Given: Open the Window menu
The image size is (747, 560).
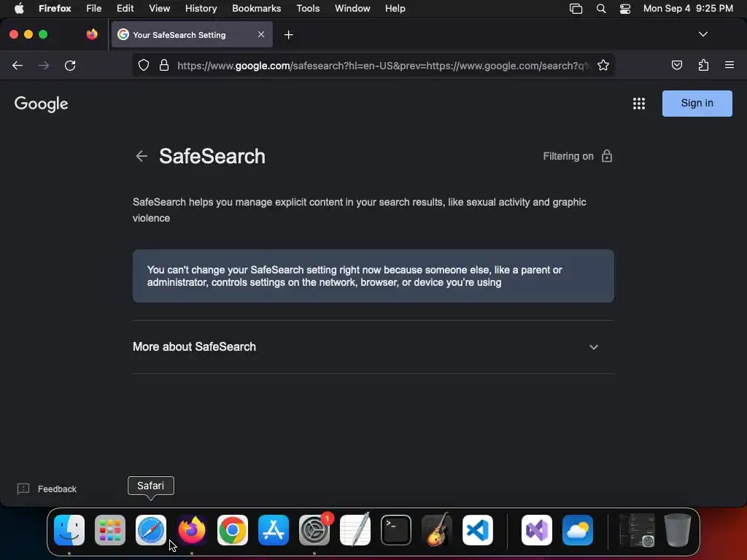Looking at the screenshot, I should click(352, 9).
